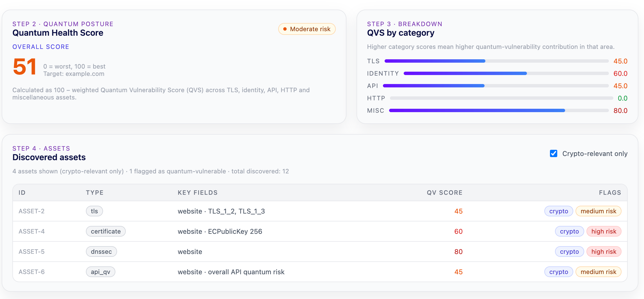The image size is (644, 299).
Task: Click the crypto flag on ASSET-2 row
Action: coord(558,211)
